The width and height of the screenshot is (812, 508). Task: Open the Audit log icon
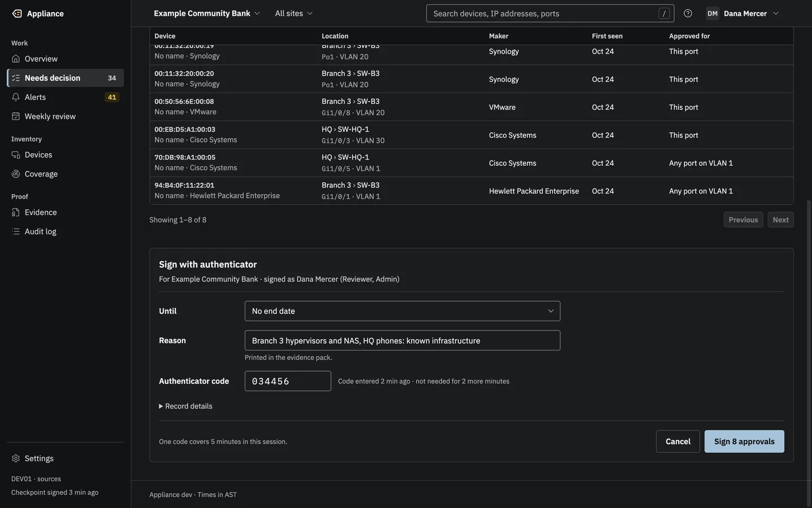tap(16, 231)
